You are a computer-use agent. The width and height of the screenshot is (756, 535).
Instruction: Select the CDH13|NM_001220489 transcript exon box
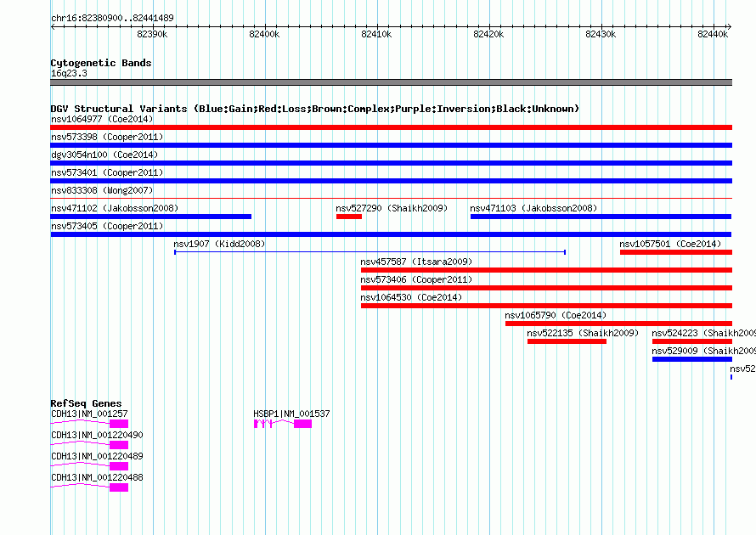tap(119, 466)
